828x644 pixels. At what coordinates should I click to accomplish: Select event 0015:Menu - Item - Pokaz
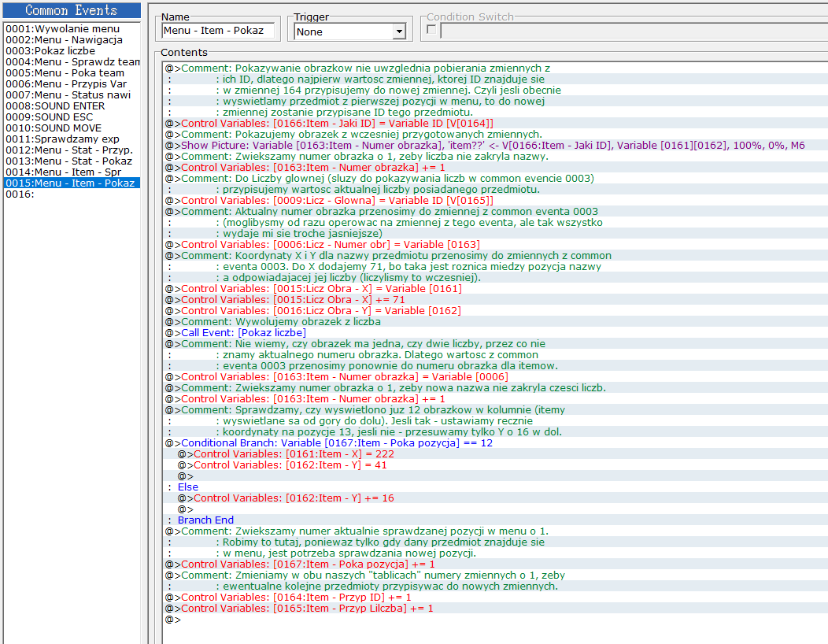pyautogui.click(x=72, y=183)
